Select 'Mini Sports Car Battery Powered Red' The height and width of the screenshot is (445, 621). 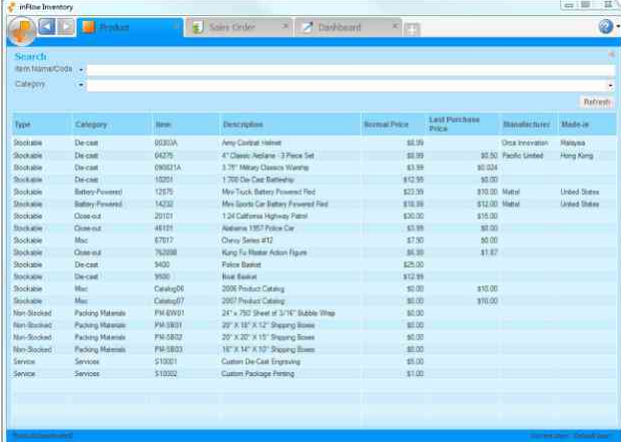tap(275, 204)
